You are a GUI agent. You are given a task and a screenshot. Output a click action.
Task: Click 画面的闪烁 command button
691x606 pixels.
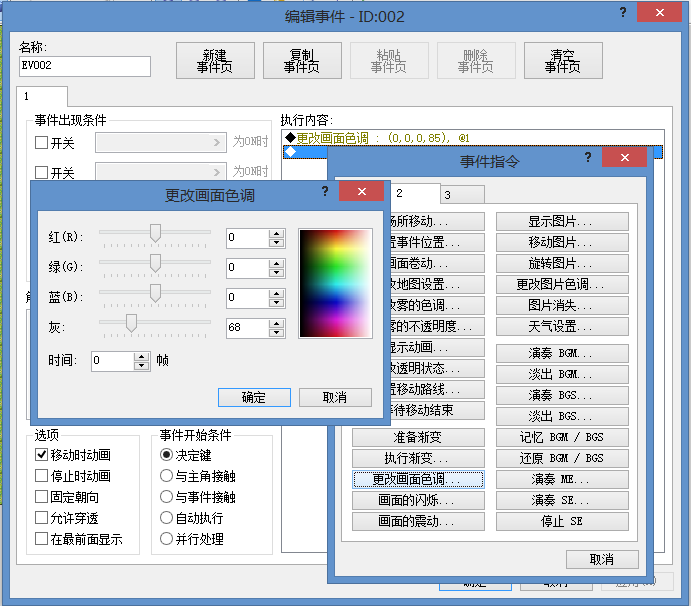[418, 501]
